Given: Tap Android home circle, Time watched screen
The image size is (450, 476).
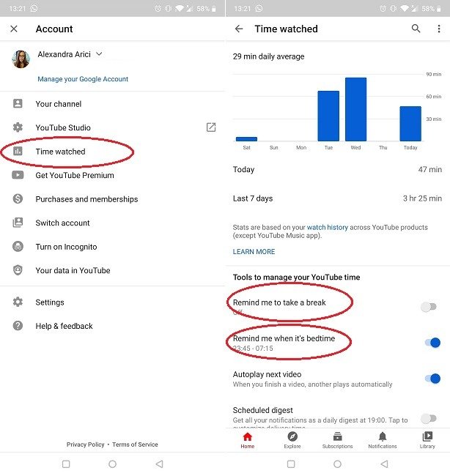Looking at the screenshot, I should coord(337,464).
